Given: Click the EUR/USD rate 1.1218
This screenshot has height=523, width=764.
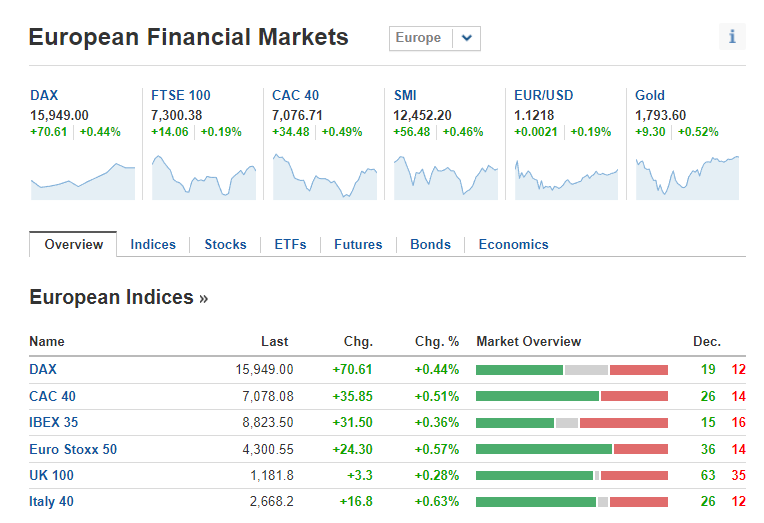Looking at the screenshot, I should 534,116.
